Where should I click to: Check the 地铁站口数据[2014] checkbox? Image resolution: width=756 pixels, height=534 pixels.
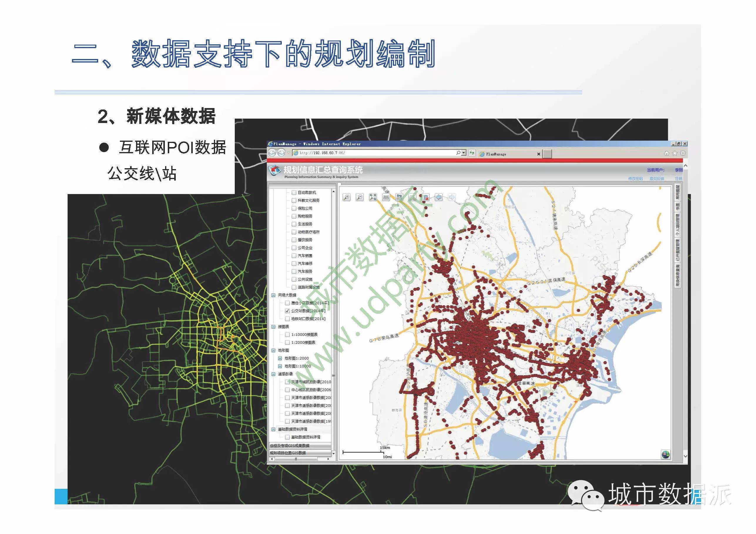pos(287,319)
